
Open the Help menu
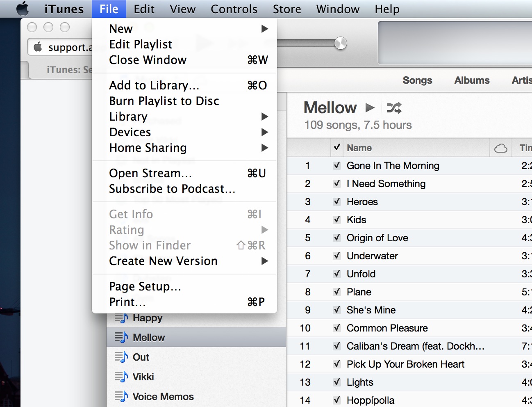pyautogui.click(x=387, y=9)
